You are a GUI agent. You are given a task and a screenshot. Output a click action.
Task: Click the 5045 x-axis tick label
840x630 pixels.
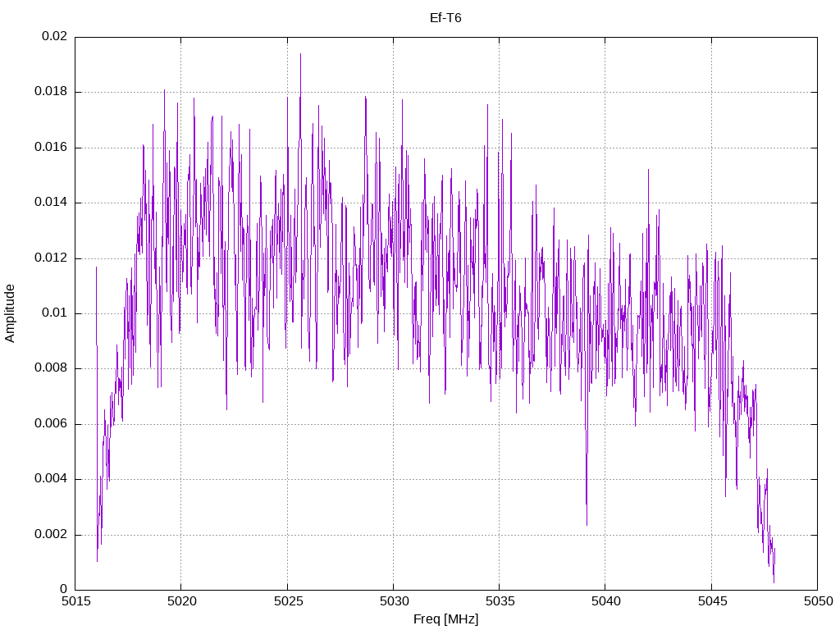pyautogui.click(x=712, y=601)
